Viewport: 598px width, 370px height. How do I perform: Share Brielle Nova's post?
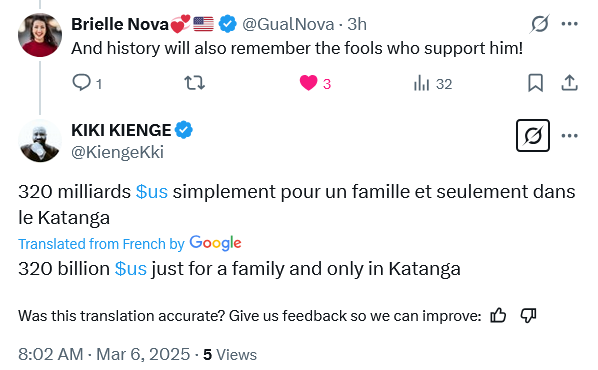pos(569,83)
